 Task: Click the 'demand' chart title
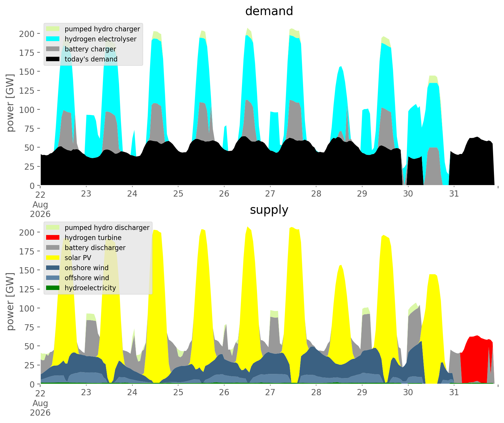coord(269,11)
